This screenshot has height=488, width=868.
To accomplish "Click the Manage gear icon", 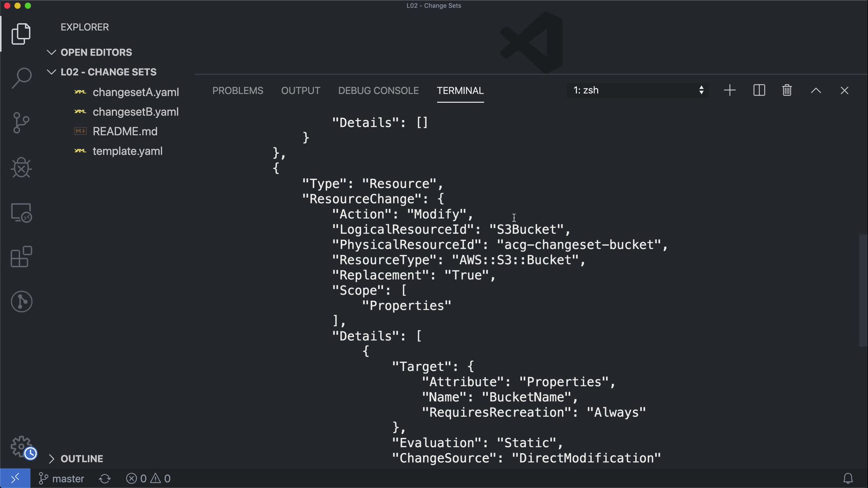I will (21, 447).
